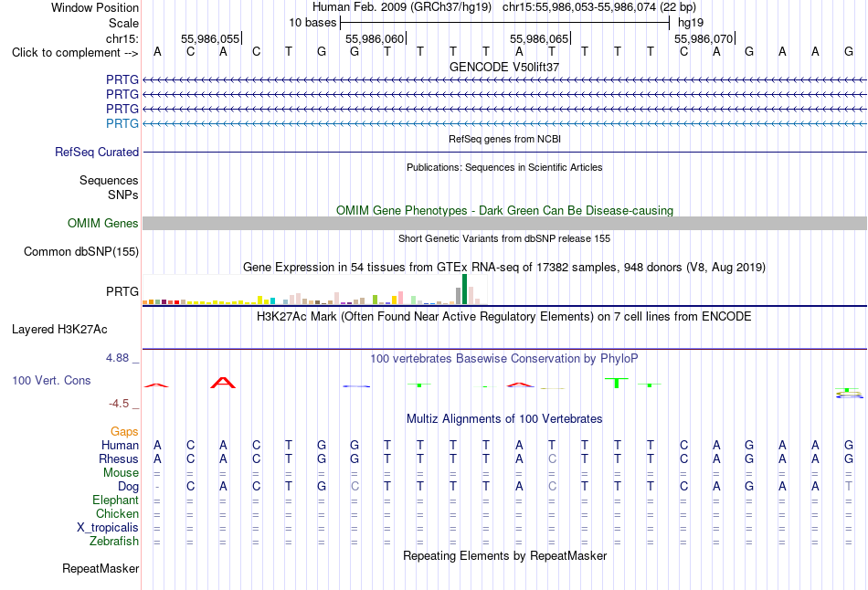Screen dimensions: 868x590
Task: Click the 55,986,055 position marker
Action: (x=210, y=39)
